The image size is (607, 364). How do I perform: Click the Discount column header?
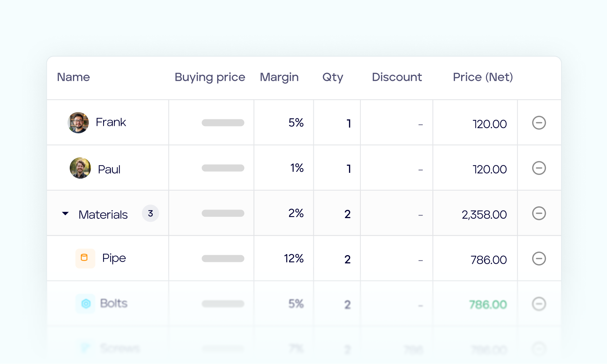point(397,77)
